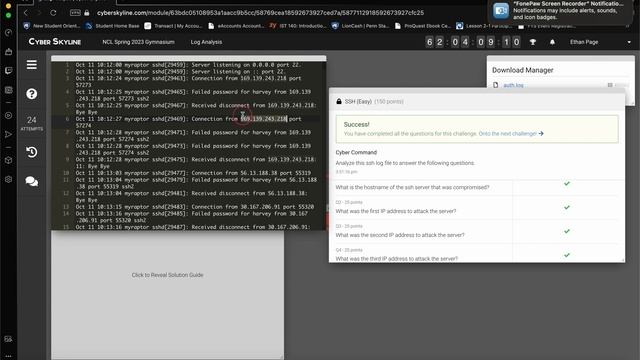View the 24 attempts counter
This screenshot has height=360, width=640.
(x=31, y=122)
